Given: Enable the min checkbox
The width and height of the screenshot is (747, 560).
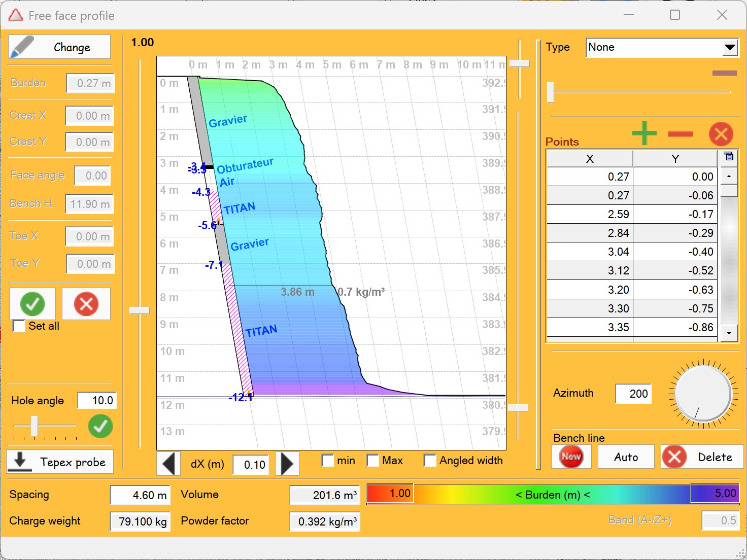Looking at the screenshot, I should 327,460.
